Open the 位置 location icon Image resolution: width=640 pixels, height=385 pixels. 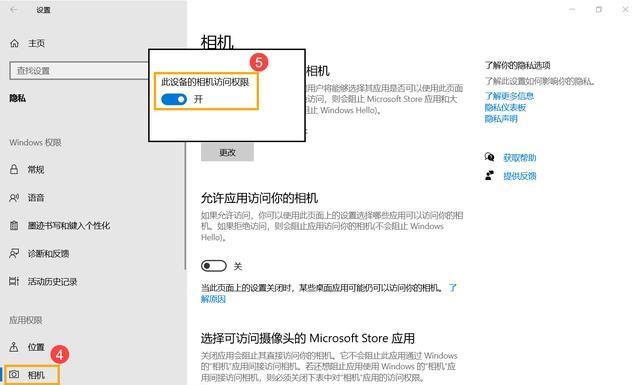click(14, 347)
